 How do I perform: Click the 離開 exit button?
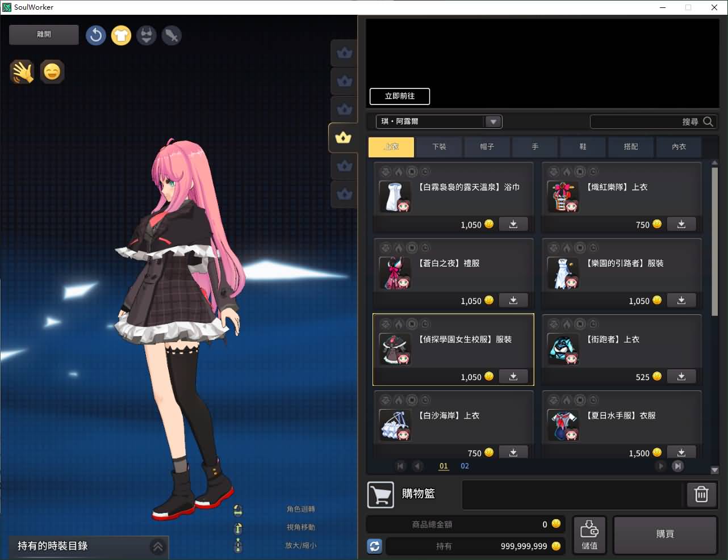[x=44, y=35]
